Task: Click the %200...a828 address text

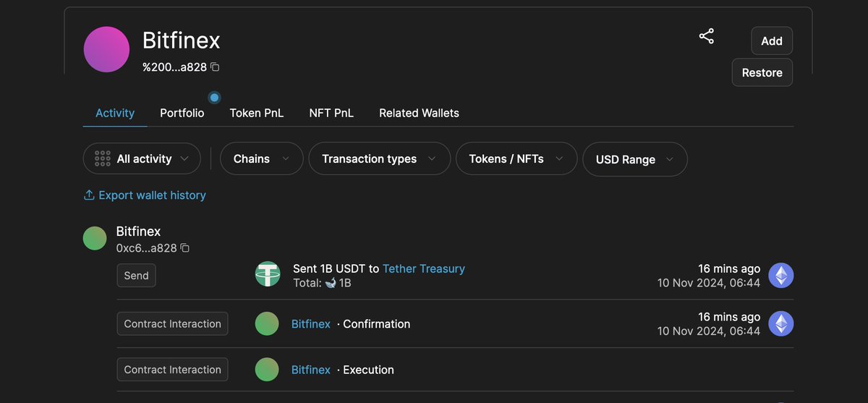Action: (x=175, y=67)
